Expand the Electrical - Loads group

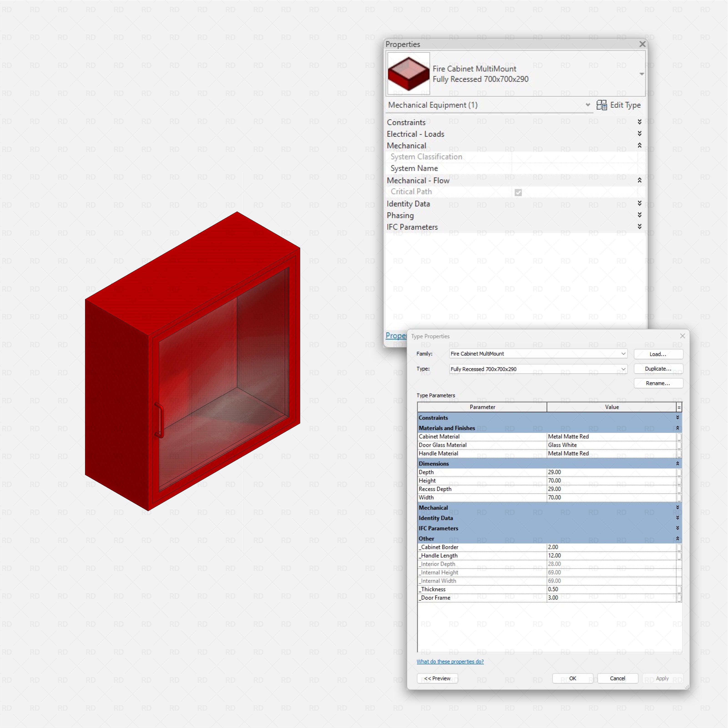tap(640, 133)
